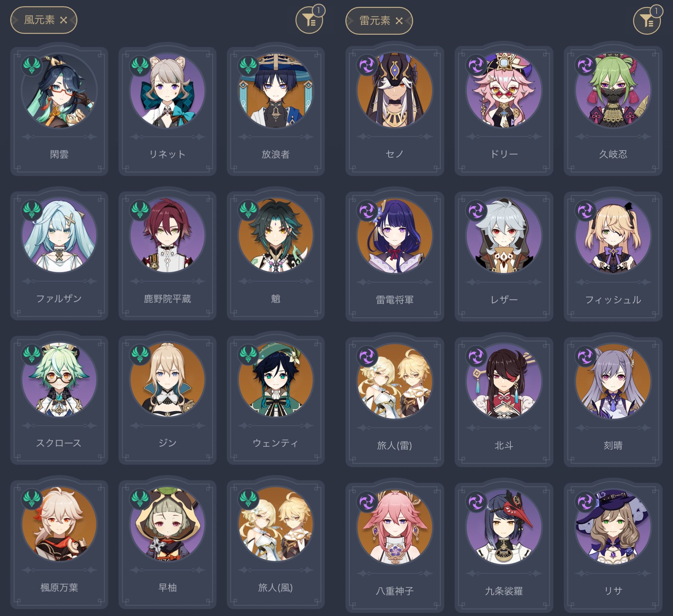Select the 放浪者 character portrait
The height and width of the screenshot is (616, 673).
276,91
